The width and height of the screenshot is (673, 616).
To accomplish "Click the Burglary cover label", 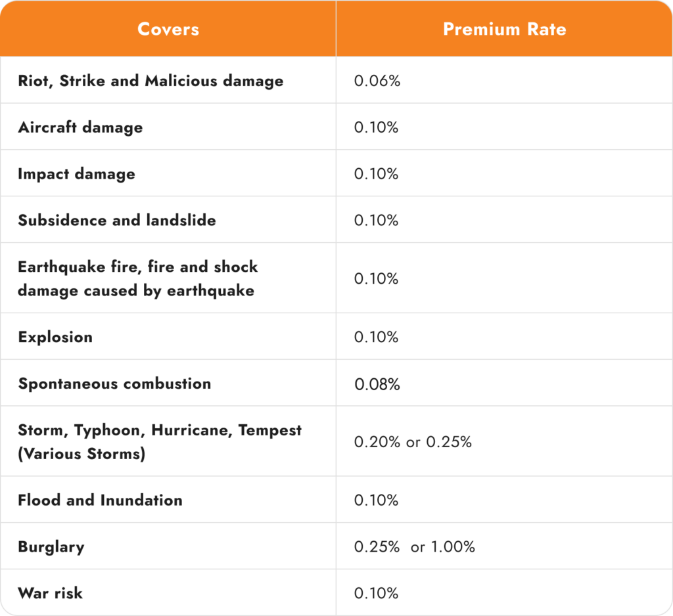I will pyautogui.click(x=51, y=546).
